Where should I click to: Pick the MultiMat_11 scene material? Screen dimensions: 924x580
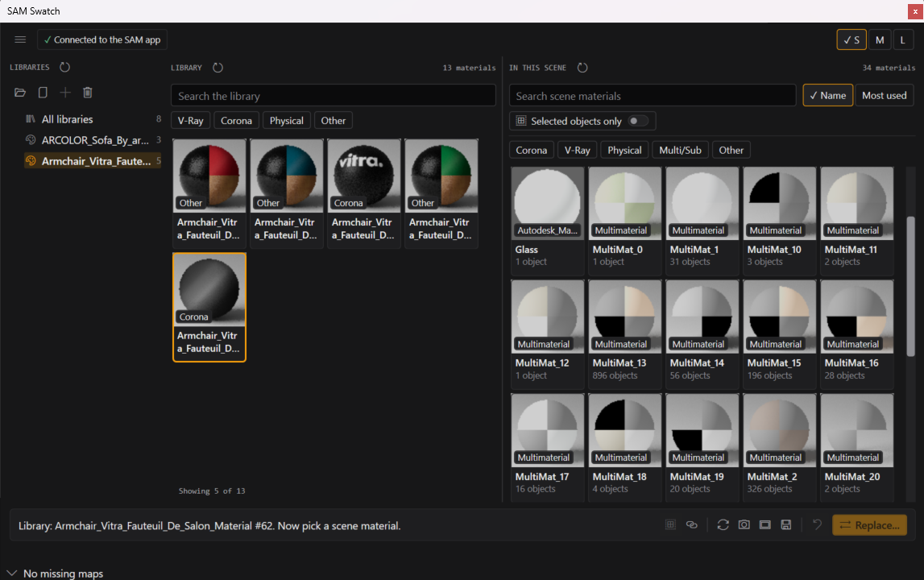[857, 221]
